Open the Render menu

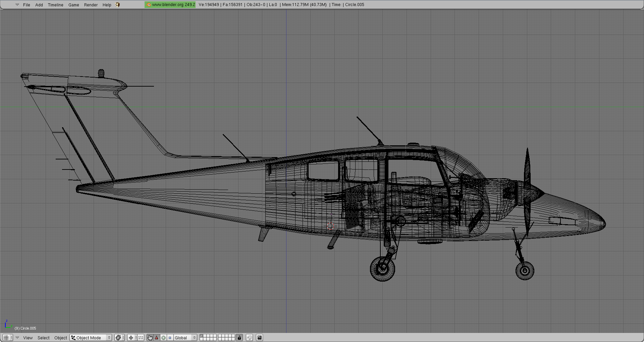pos(91,5)
